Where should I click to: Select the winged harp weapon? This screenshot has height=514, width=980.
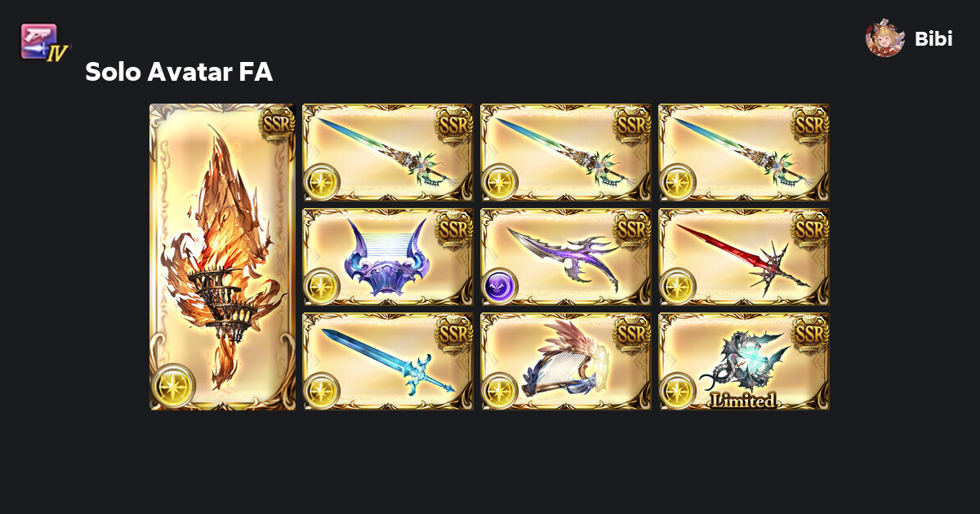tap(566, 361)
